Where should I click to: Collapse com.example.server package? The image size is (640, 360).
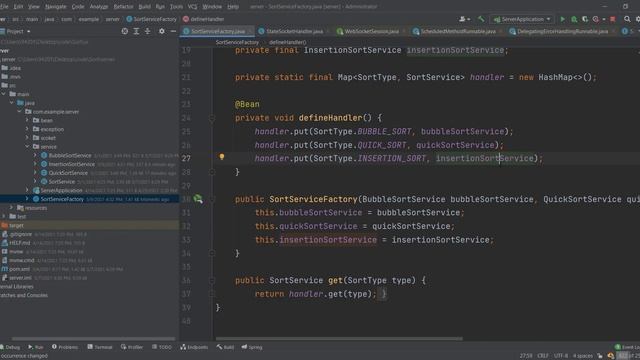click(x=20, y=111)
